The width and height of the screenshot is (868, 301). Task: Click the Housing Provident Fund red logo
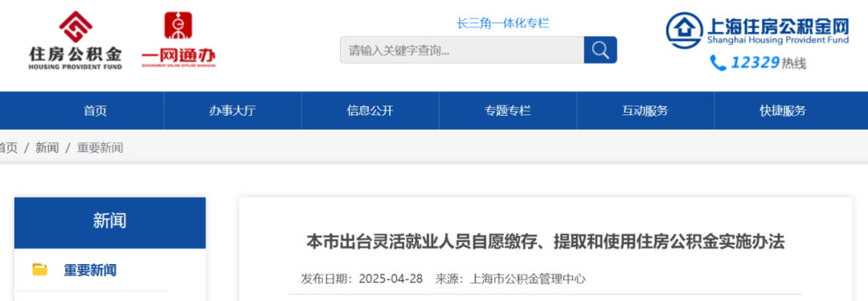(x=76, y=40)
